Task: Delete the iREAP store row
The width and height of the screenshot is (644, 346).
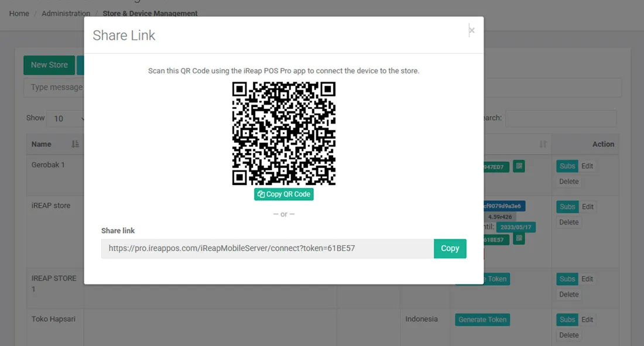Action: [x=569, y=222]
